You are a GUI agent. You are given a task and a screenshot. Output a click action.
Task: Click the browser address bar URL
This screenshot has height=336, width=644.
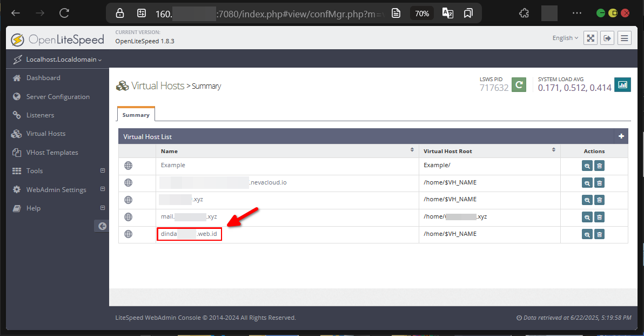pos(270,14)
